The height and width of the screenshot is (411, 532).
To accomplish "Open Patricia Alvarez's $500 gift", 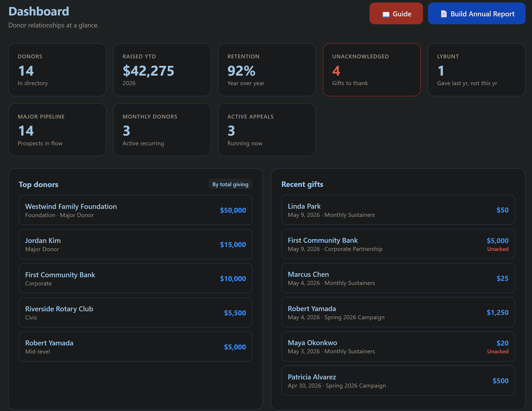I will [x=398, y=381].
